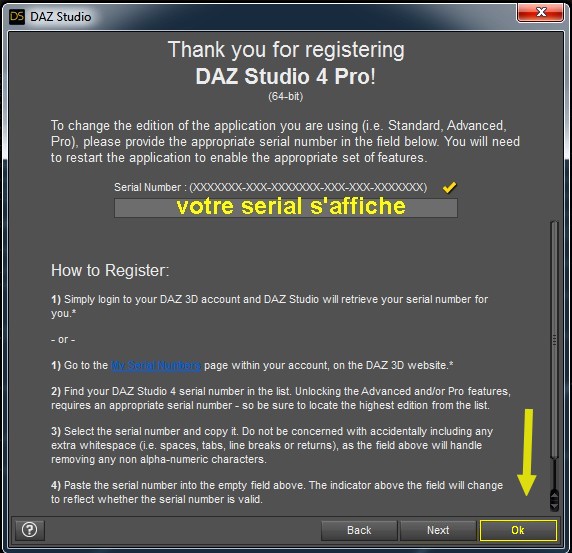Close the DAZ Studio registration window

[x=541, y=12]
